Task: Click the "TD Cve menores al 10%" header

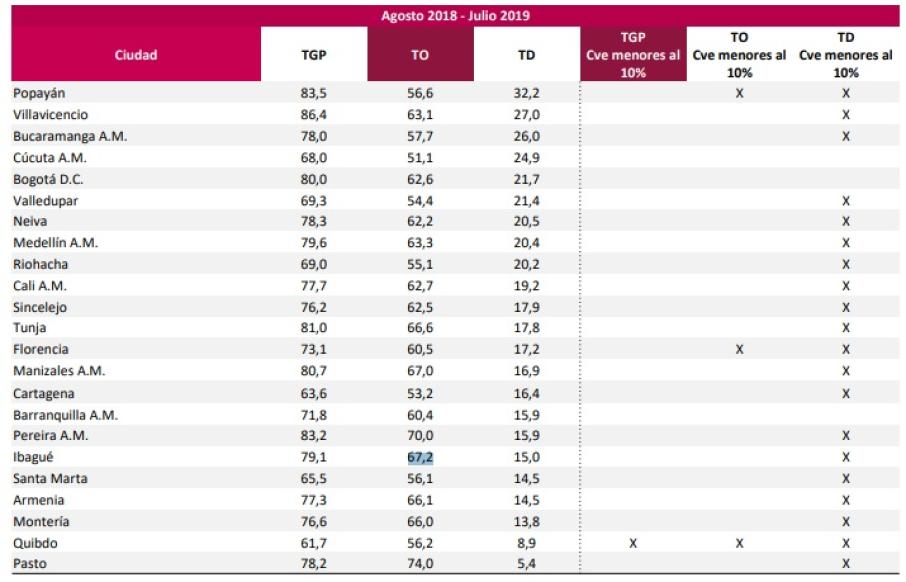Action: coord(846,55)
